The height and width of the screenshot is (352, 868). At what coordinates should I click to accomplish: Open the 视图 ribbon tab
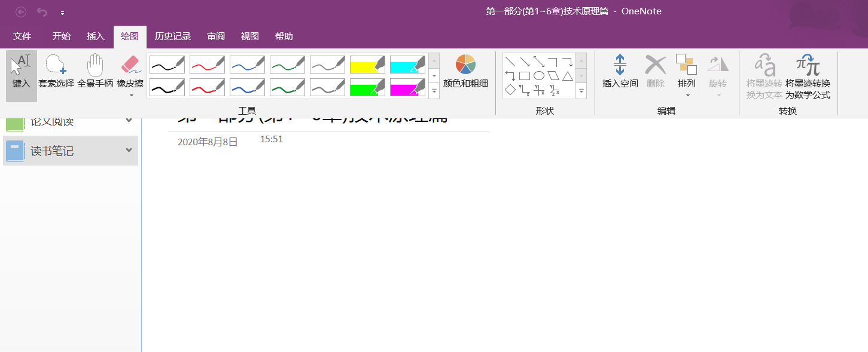pos(249,36)
